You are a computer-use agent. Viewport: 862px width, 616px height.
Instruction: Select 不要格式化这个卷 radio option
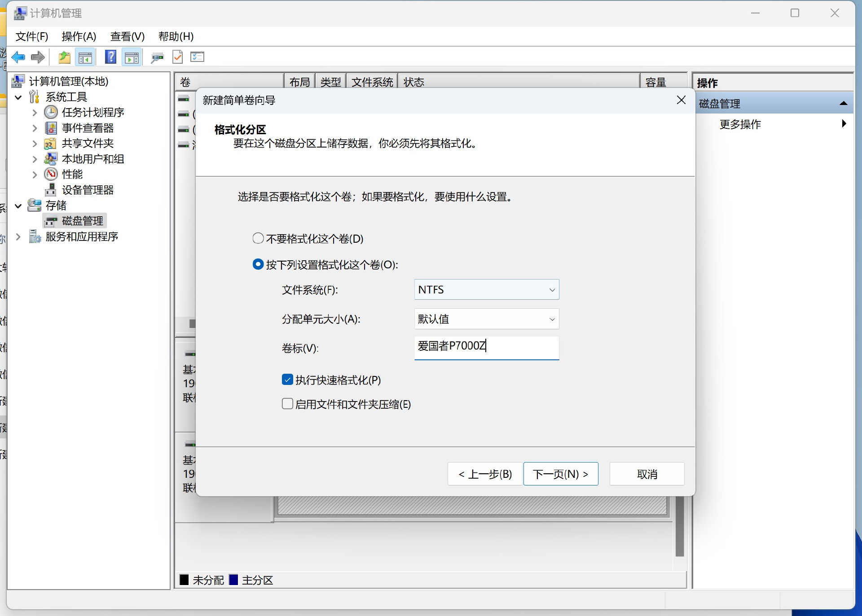[x=258, y=238]
